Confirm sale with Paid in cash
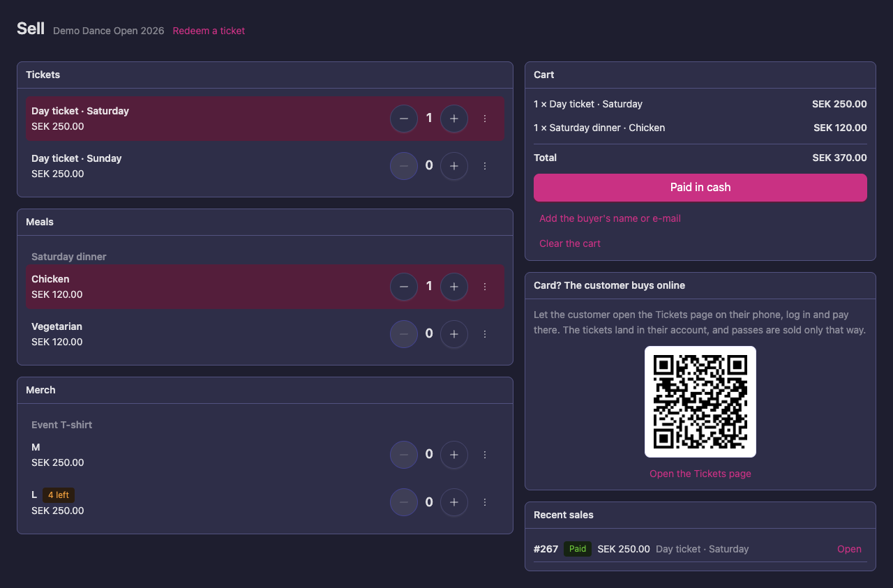The width and height of the screenshot is (893, 588). [x=700, y=188]
